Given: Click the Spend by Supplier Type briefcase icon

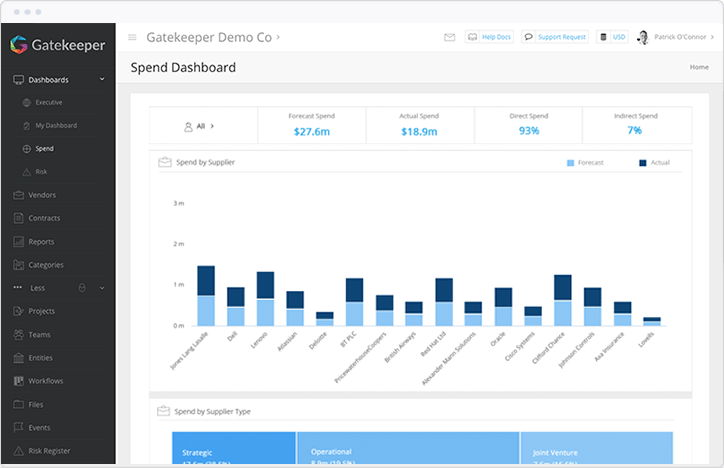Looking at the screenshot, I should coord(163,411).
